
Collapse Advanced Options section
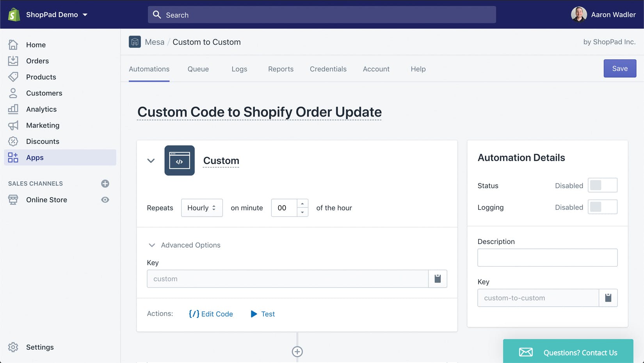coord(184,245)
